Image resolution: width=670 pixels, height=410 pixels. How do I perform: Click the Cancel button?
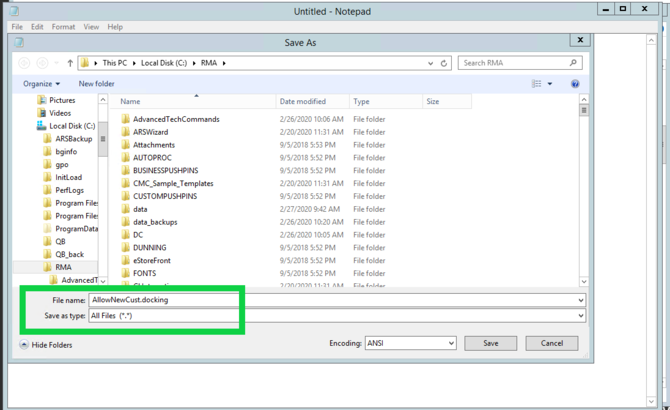pos(552,343)
